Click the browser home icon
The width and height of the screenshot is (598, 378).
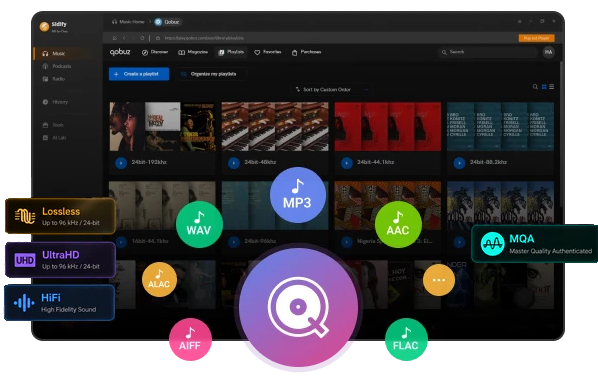tap(114, 38)
